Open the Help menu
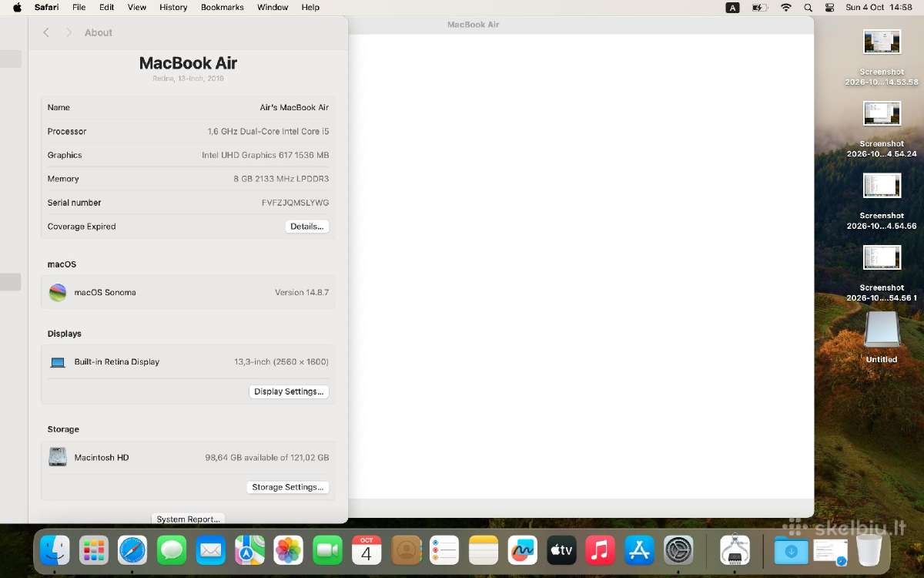The height and width of the screenshot is (578, 924). [310, 7]
